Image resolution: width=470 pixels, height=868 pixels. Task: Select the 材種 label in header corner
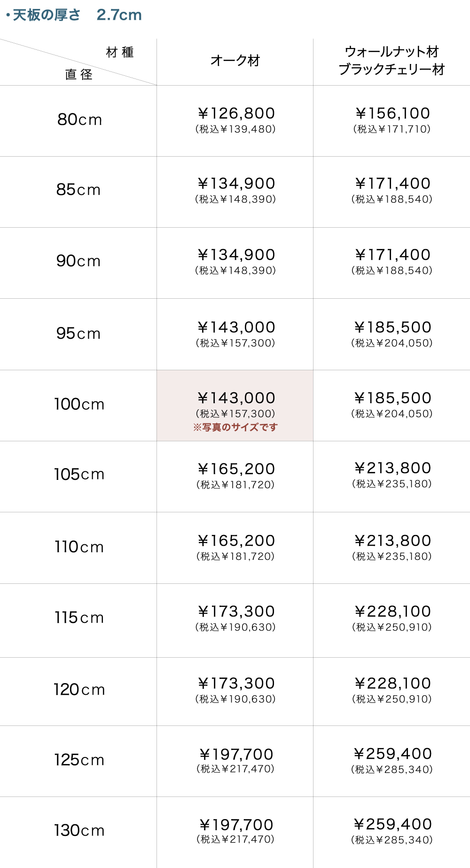(x=120, y=52)
